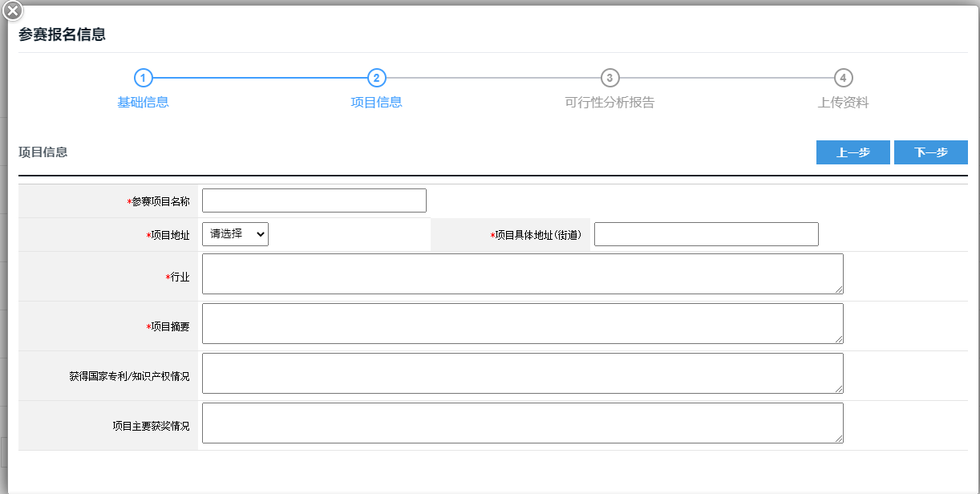Click the 参赛报名信息 dialog title
This screenshot has width=980, height=494.
click(62, 34)
